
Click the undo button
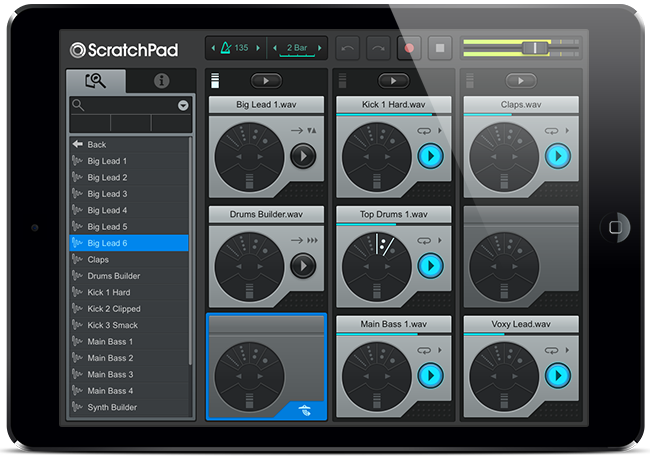(347, 48)
